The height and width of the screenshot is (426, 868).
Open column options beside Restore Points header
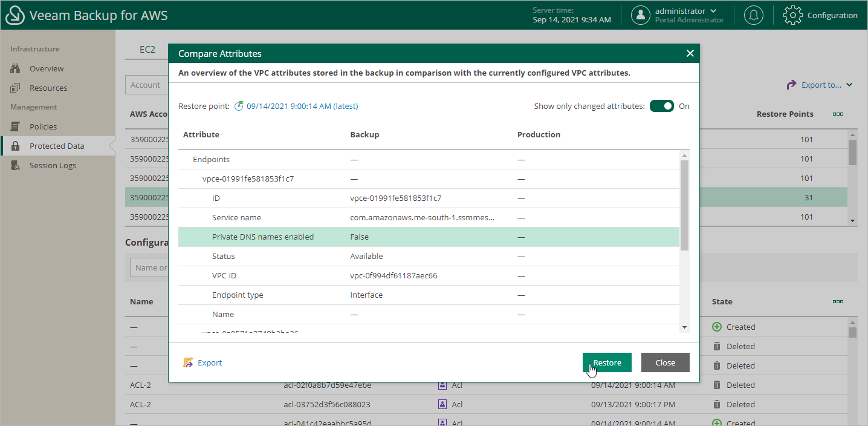click(838, 114)
